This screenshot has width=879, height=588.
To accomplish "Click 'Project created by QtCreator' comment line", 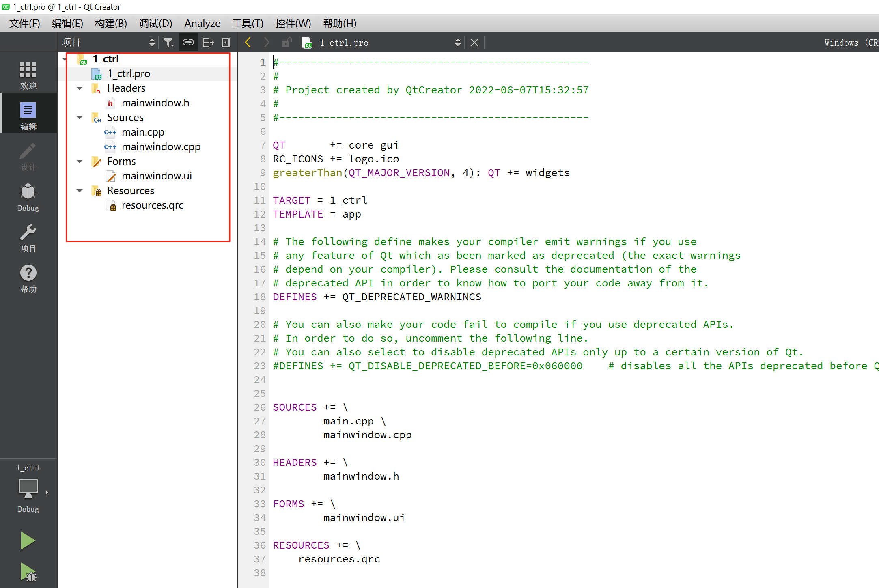I will 431,90.
